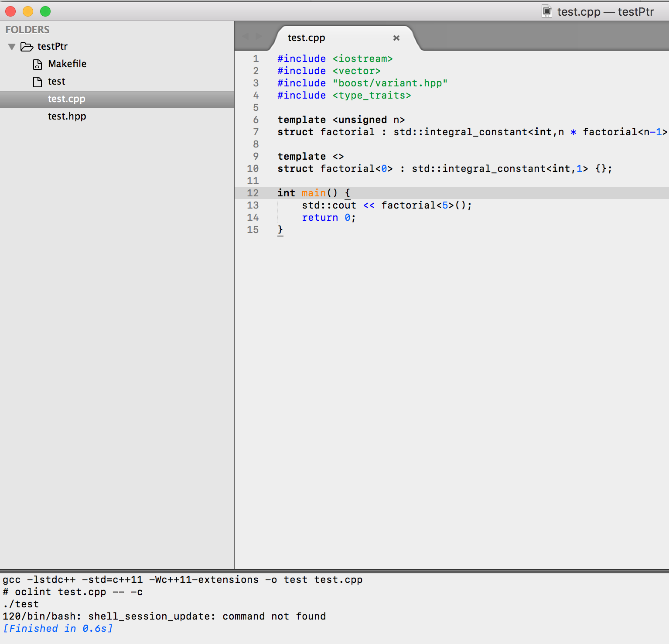Image resolution: width=669 pixels, height=644 pixels.
Task: Place cursor on the main function name
Action: (314, 193)
